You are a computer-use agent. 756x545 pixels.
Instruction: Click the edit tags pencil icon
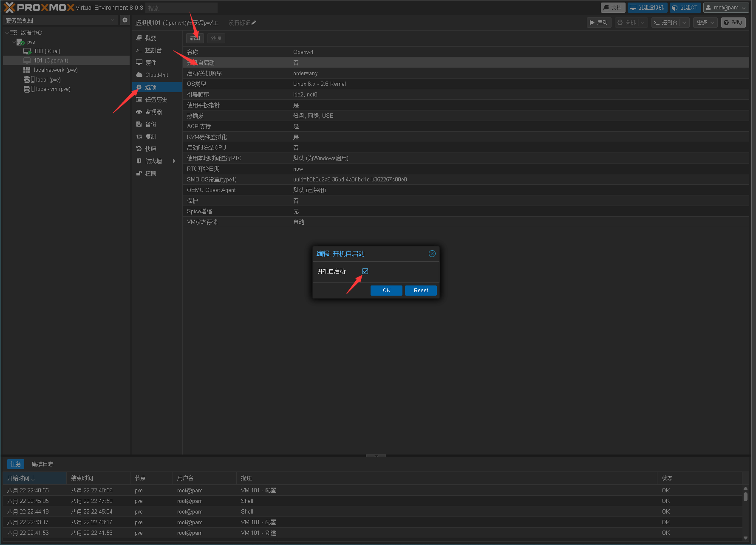tap(254, 23)
